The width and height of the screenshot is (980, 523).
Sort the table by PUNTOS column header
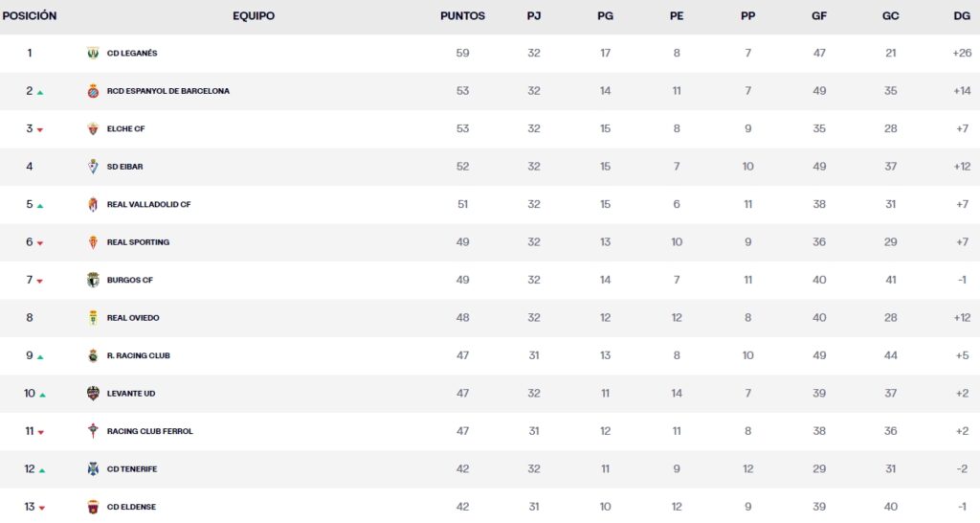point(462,16)
